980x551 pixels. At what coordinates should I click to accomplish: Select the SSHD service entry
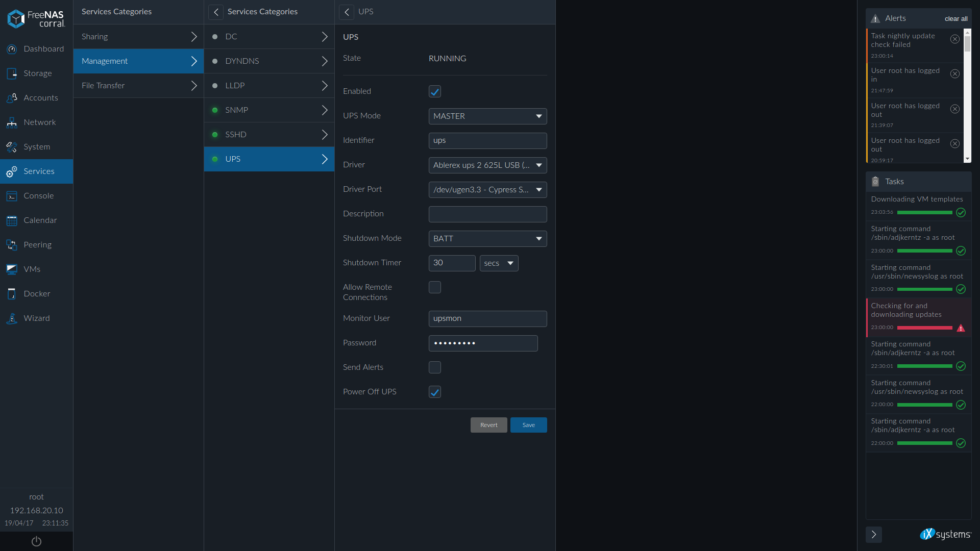269,135
